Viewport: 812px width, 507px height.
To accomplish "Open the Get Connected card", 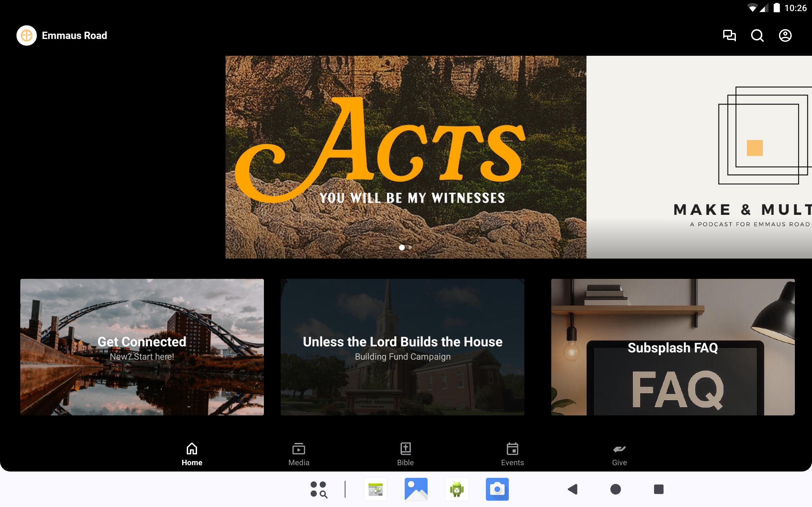I will point(142,347).
